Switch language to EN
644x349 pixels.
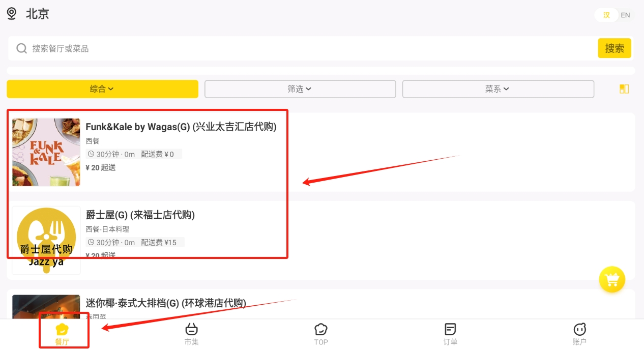625,15
